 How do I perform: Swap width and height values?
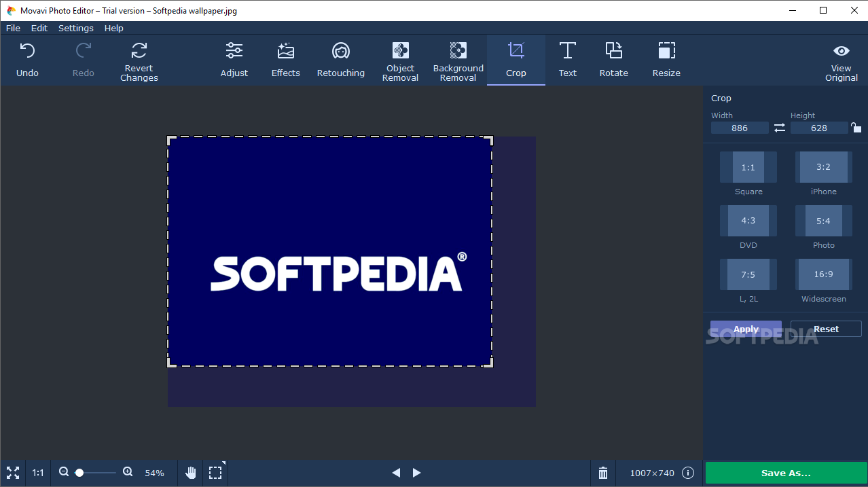(780, 128)
